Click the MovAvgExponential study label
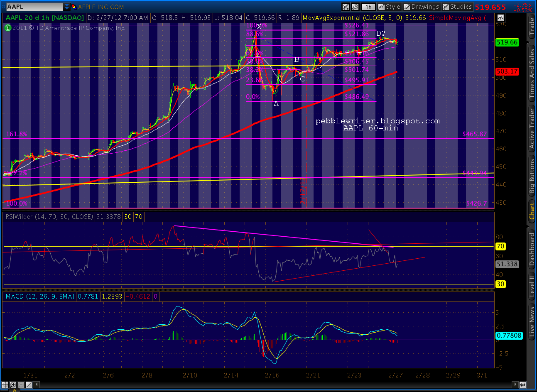 coord(353,18)
